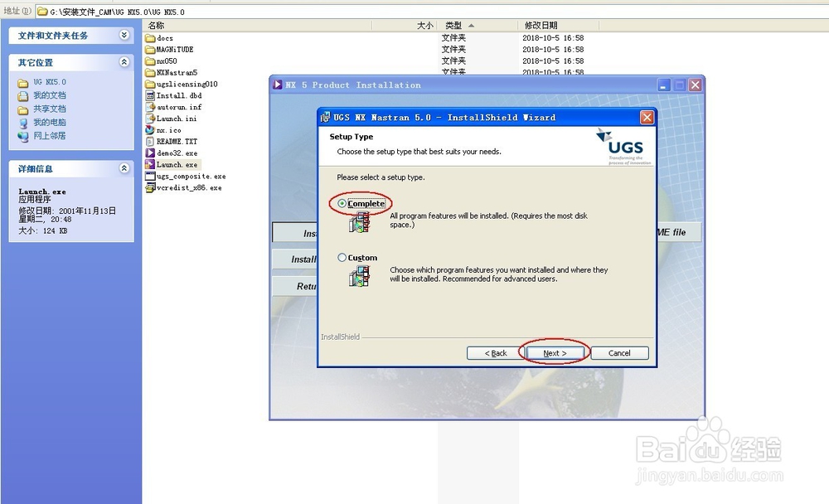This screenshot has height=504, width=829.
Task: Sort files by 类型 column header
Action: point(478,26)
